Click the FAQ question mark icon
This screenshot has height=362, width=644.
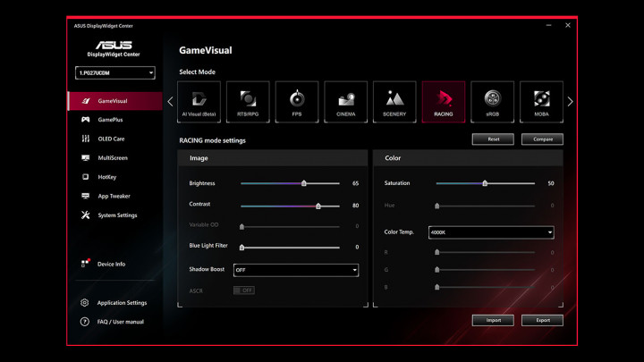pyautogui.click(x=85, y=322)
